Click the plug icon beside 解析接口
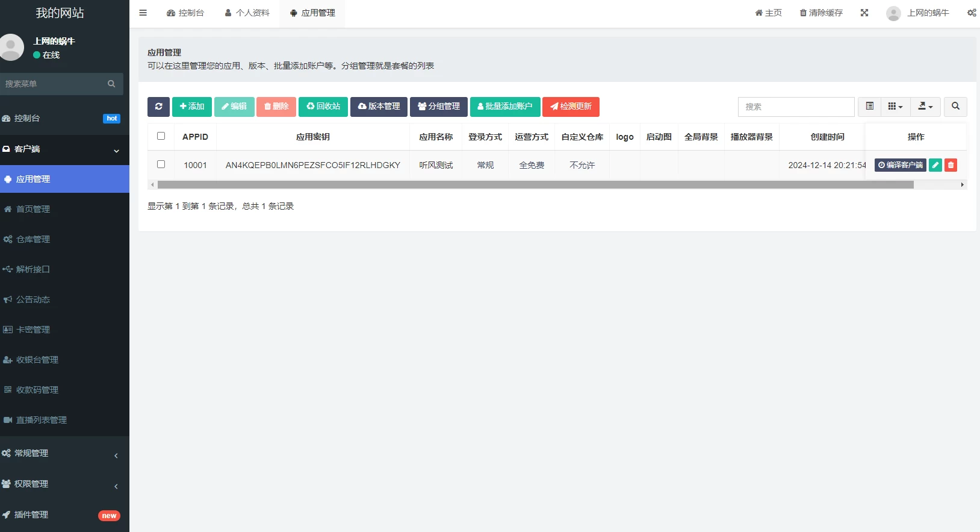Image resolution: width=980 pixels, height=532 pixels. coord(8,269)
